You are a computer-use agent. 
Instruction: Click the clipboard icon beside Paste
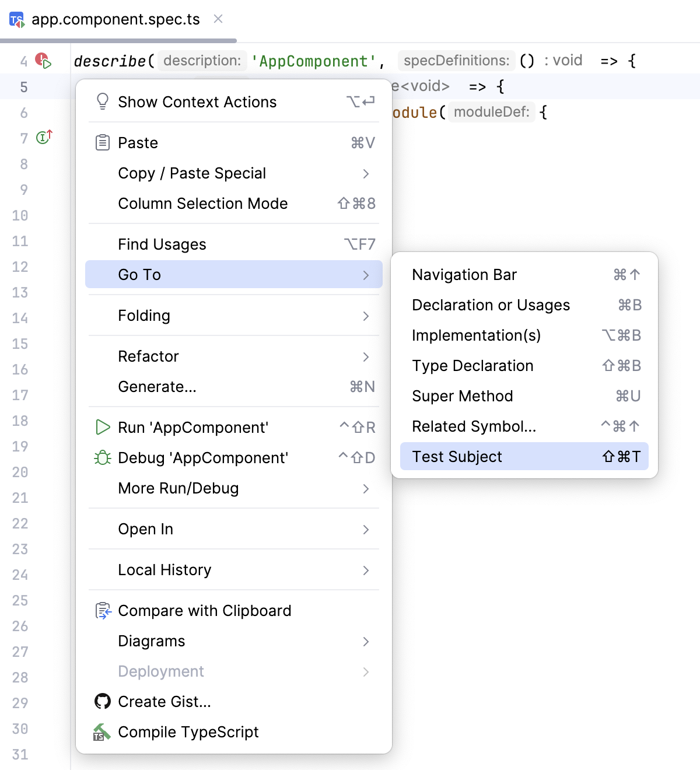coord(103,142)
